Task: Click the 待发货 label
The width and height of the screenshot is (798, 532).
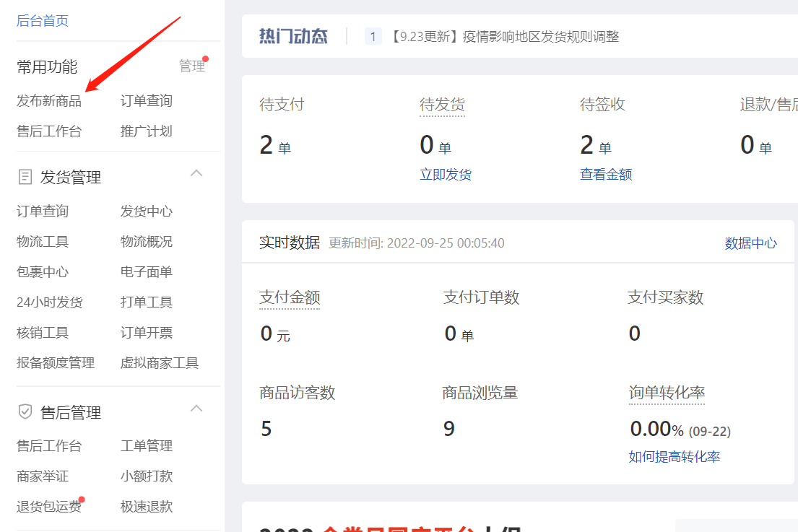Action: tap(442, 104)
